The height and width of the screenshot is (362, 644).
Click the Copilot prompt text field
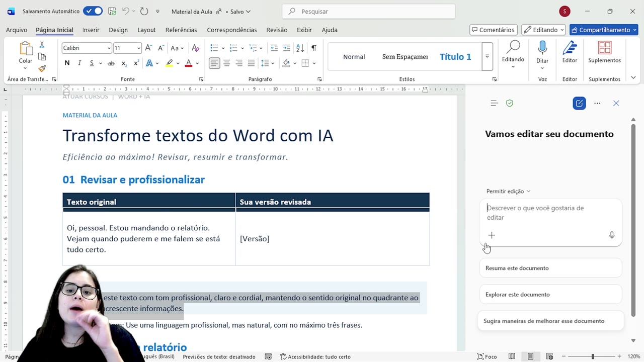tap(550, 213)
